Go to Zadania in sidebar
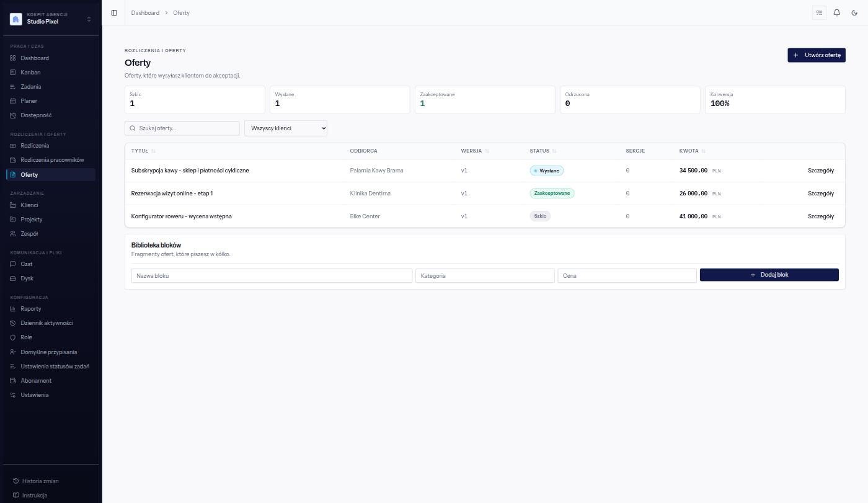 point(51,87)
